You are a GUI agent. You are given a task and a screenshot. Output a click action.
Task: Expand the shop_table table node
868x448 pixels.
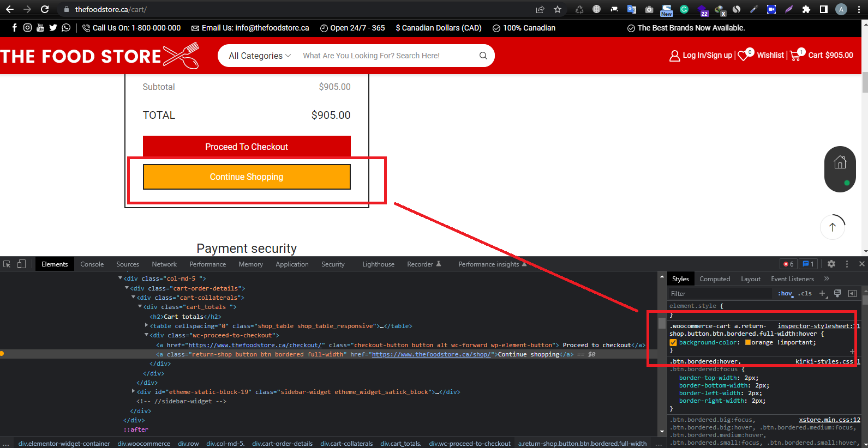(x=146, y=325)
